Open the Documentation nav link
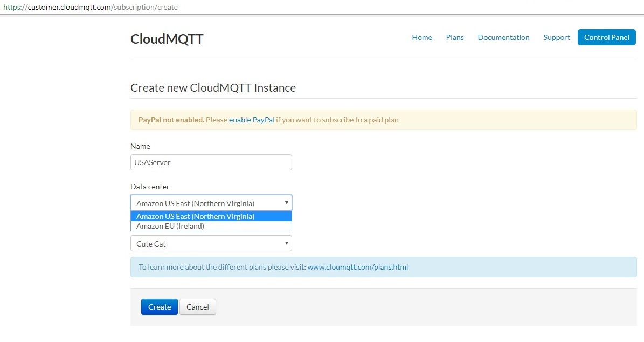This screenshot has height=342, width=644. click(503, 37)
